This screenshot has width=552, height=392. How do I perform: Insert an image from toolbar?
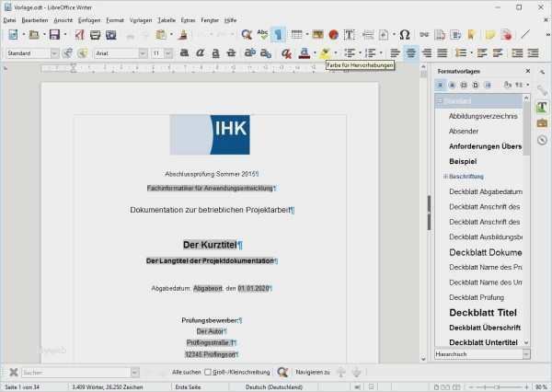(x=318, y=35)
